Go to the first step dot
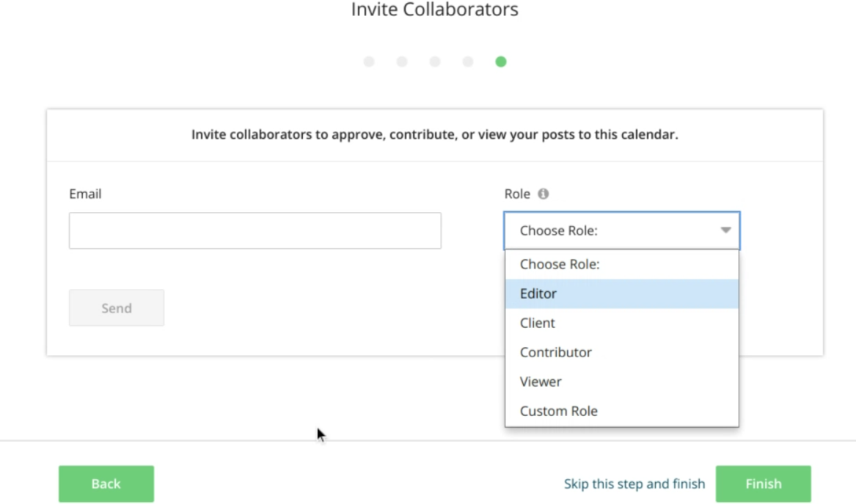The width and height of the screenshot is (856, 504). coord(369,62)
